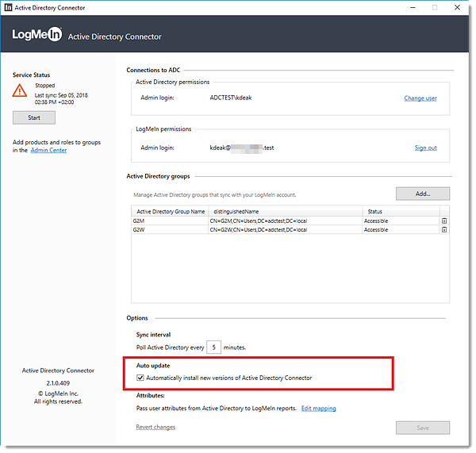
Task: Sign out of the LogMeIn account
Action: pyautogui.click(x=425, y=148)
